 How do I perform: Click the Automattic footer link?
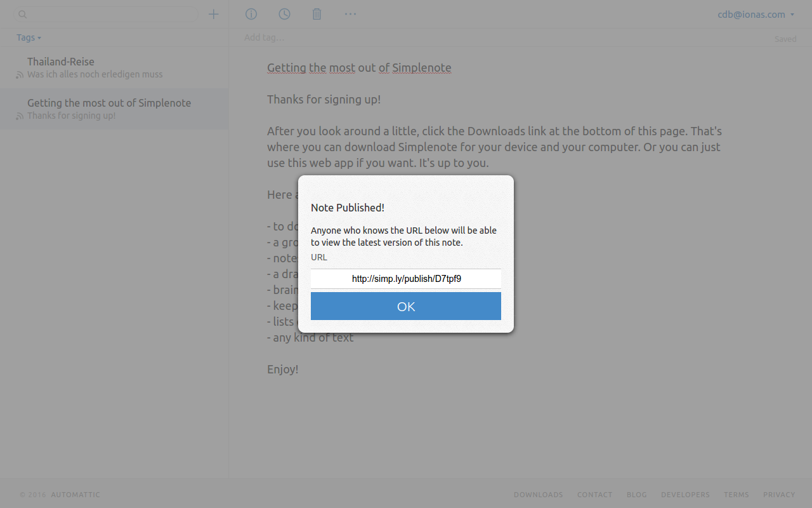75,495
